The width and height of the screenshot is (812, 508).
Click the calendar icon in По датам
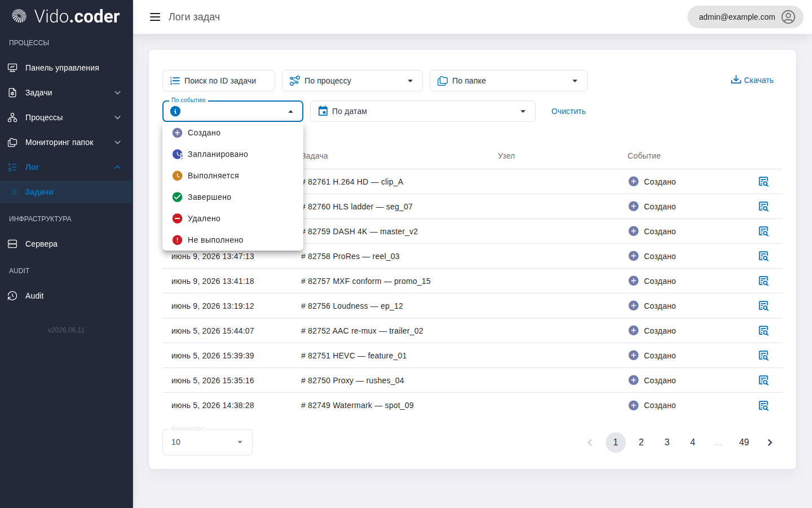(x=323, y=111)
